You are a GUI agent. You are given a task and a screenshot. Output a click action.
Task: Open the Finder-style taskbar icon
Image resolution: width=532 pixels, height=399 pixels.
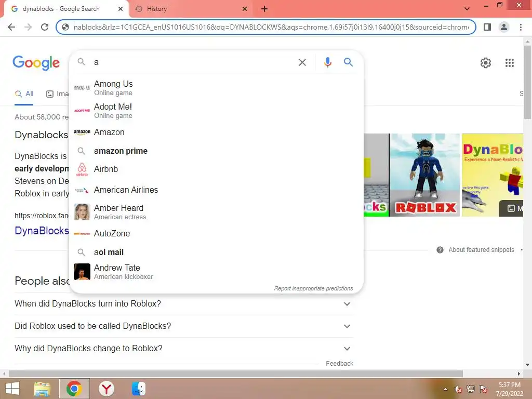138,389
